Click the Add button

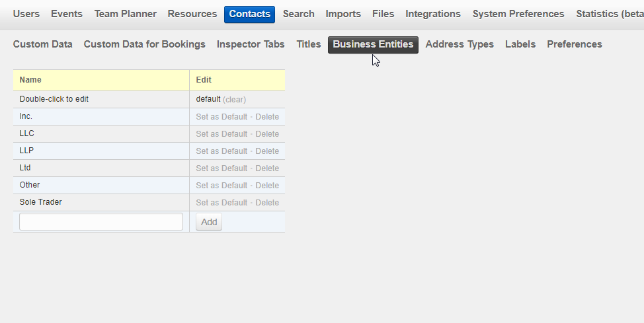click(209, 222)
